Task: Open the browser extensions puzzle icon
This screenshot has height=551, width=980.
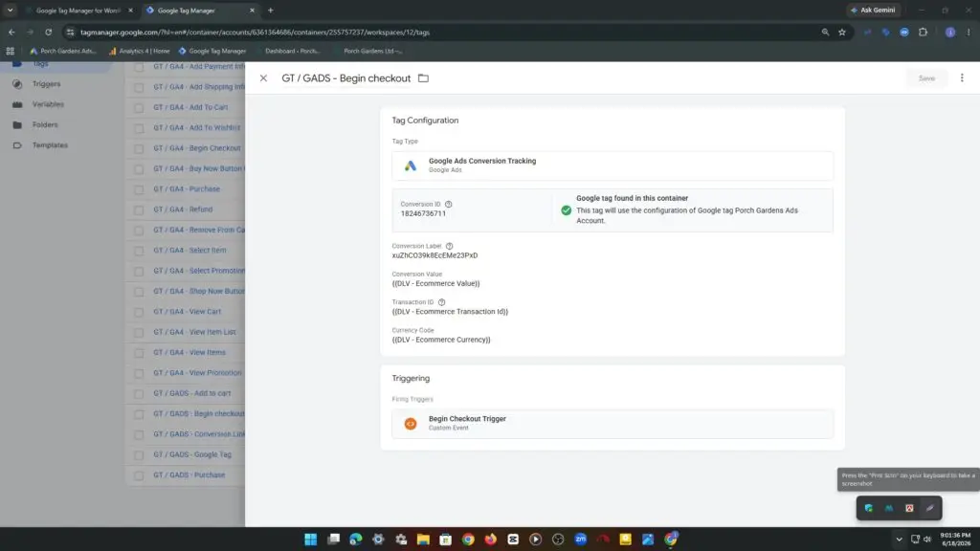Action: coord(924,33)
